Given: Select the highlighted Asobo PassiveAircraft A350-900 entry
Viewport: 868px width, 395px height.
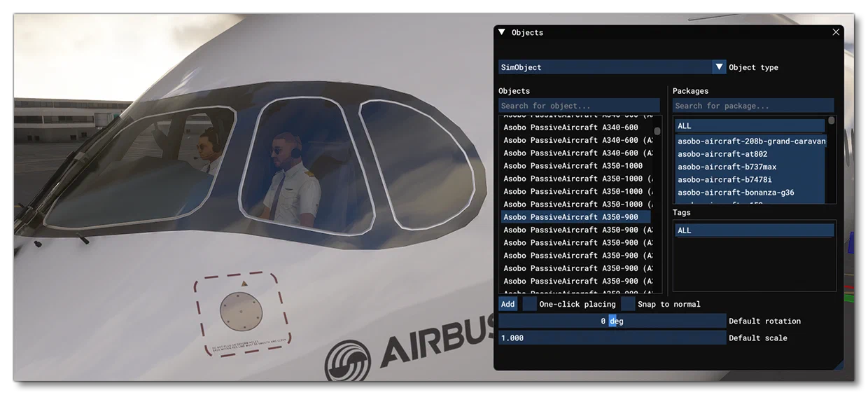Looking at the screenshot, I should click(x=575, y=217).
